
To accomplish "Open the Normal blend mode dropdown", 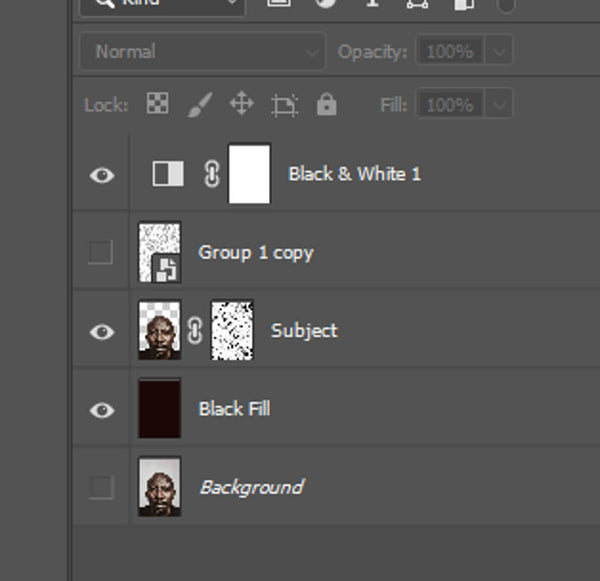I will pyautogui.click(x=202, y=51).
